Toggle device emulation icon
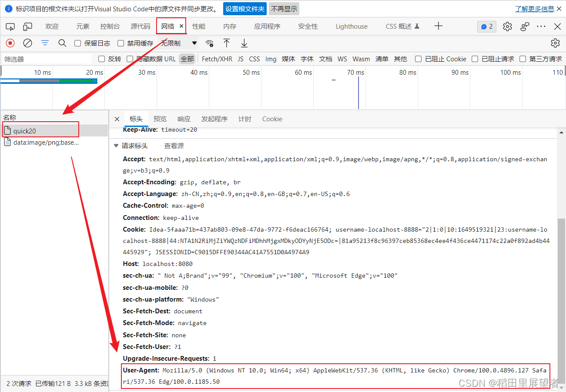This screenshot has width=566, height=392. [28, 27]
